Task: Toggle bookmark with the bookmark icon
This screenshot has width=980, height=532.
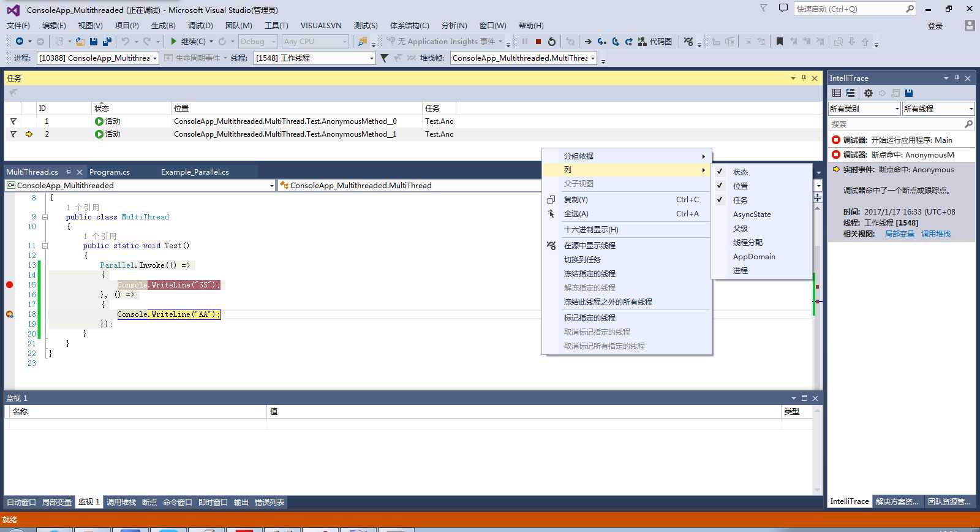Action: click(780, 42)
